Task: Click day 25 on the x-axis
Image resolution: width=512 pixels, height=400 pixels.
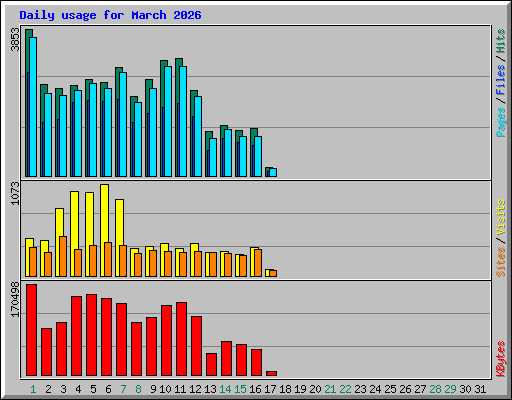Action: (390, 389)
